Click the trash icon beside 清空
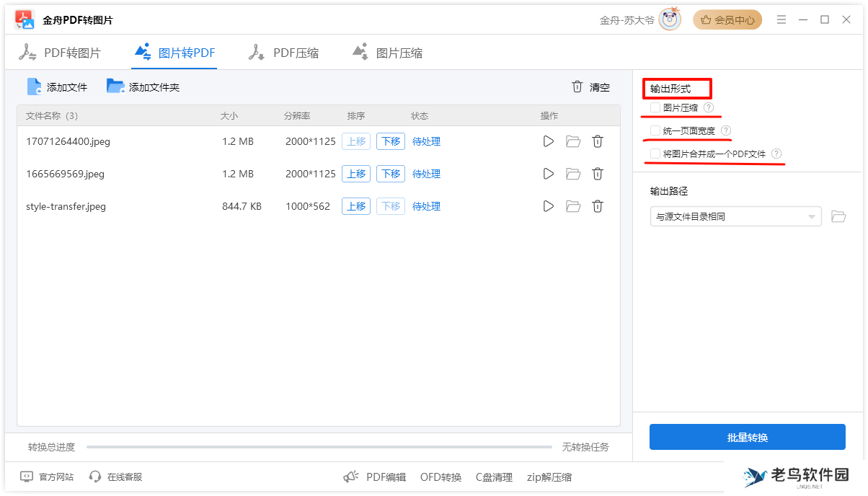The width and height of the screenshot is (868, 496). pos(577,87)
